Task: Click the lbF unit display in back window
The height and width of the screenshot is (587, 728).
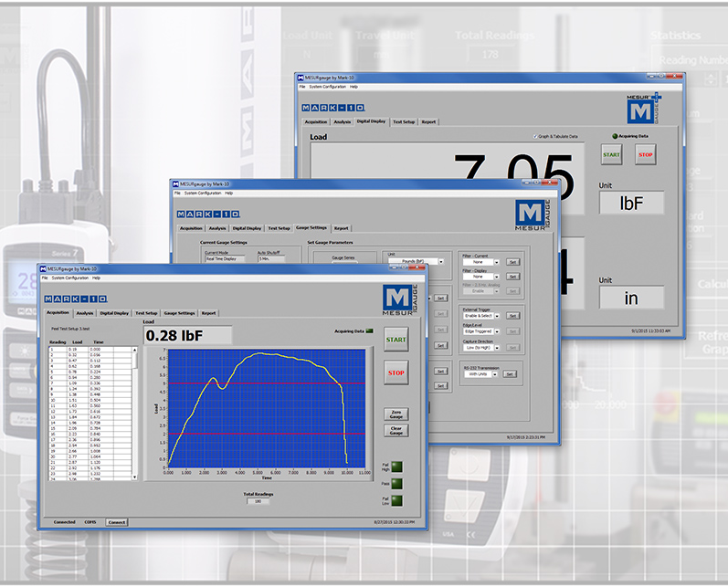Action: pos(631,203)
